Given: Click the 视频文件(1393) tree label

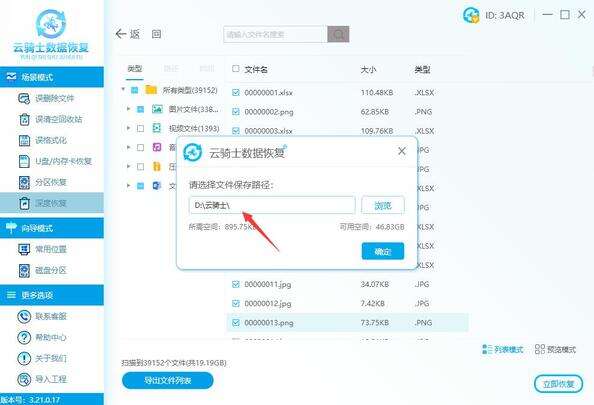Looking at the screenshot, I should (x=194, y=128).
